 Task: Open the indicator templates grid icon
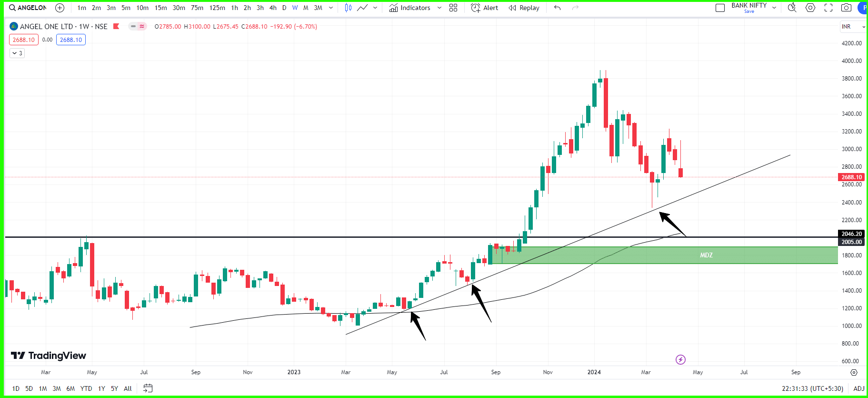[453, 8]
